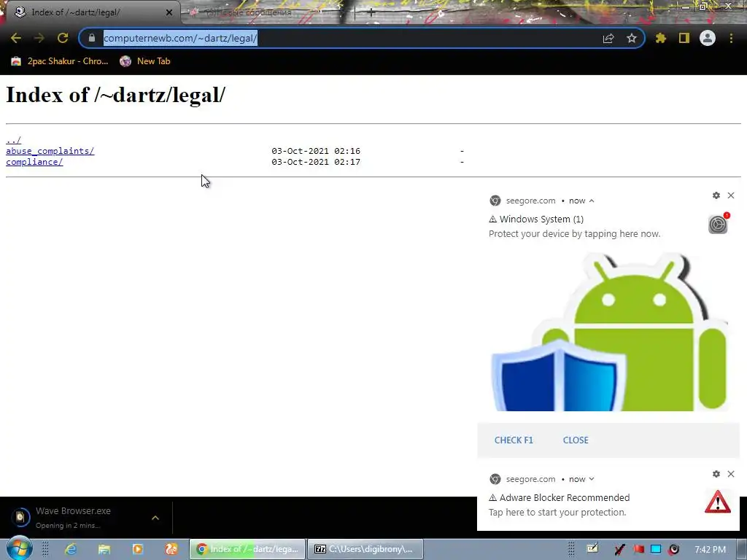This screenshot has height=560, width=747.
Task: Toggle the Chrome side panel icon
Action: [x=684, y=38]
